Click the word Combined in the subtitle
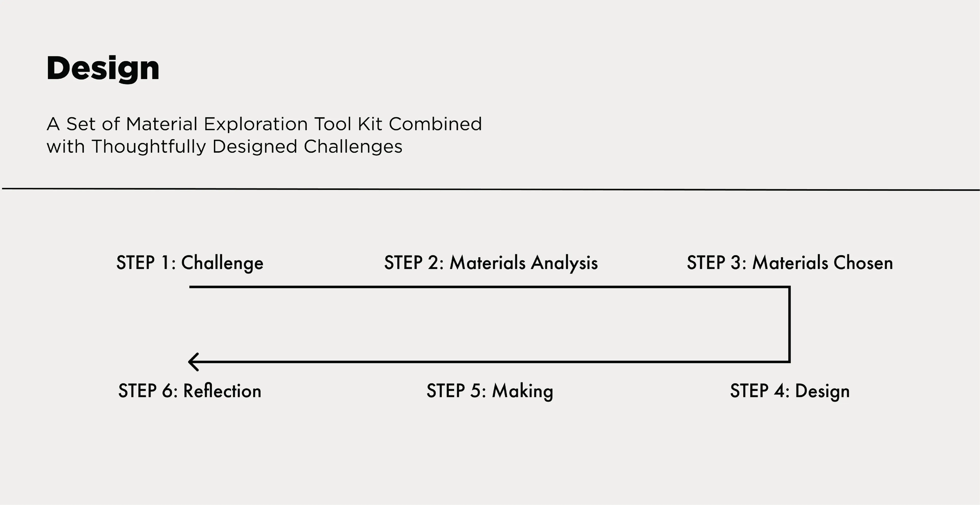 (x=435, y=124)
